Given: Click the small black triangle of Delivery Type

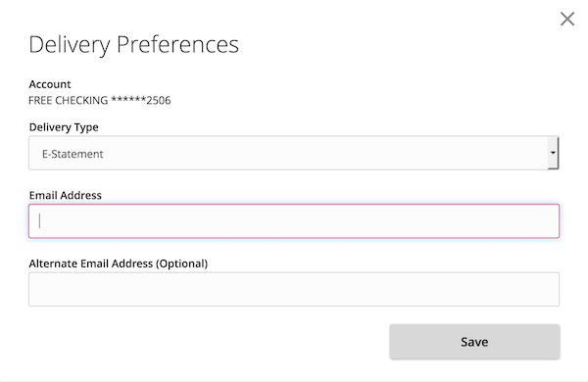Looking at the screenshot, I should pos(553,153).
